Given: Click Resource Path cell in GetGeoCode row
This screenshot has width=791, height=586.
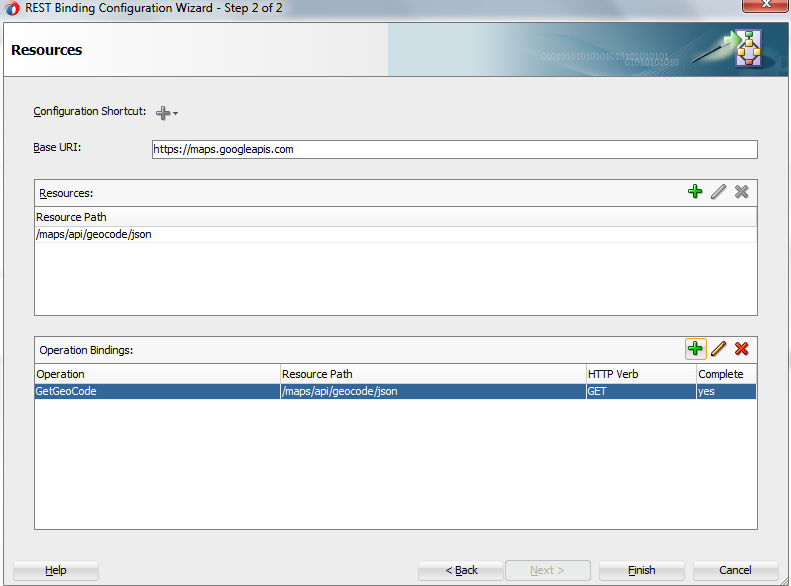Looking at the screenshot, I should coord(433,391).
